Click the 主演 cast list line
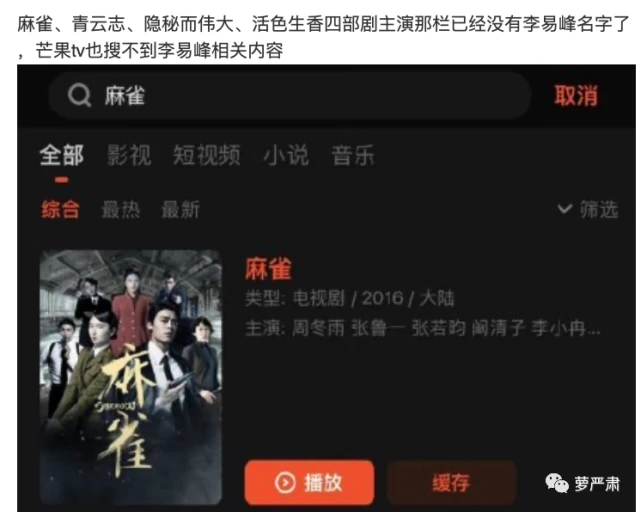Image resolution: width=641 pixels, height=512 pixels. (423, 328)
